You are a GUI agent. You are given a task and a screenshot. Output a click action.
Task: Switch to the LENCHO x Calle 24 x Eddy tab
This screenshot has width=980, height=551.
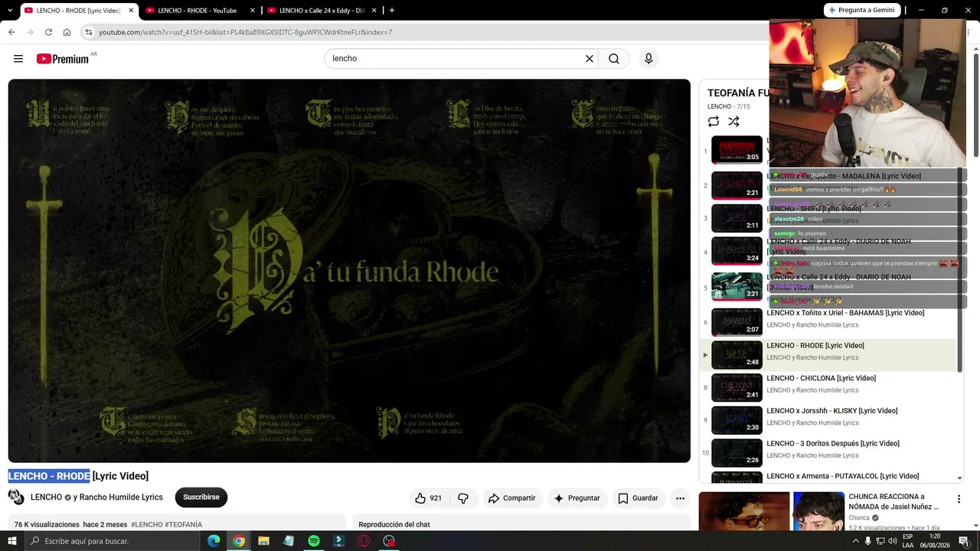322,10
